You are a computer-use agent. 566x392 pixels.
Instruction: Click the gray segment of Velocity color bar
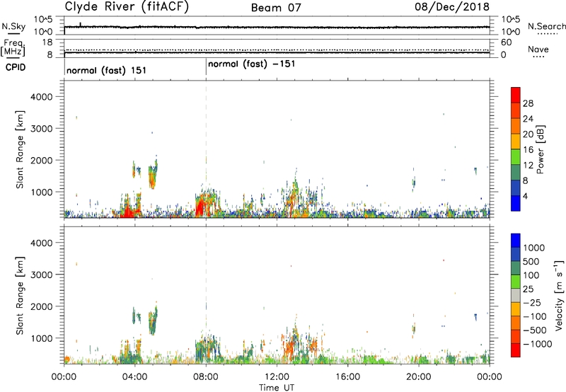click(516, 295)
